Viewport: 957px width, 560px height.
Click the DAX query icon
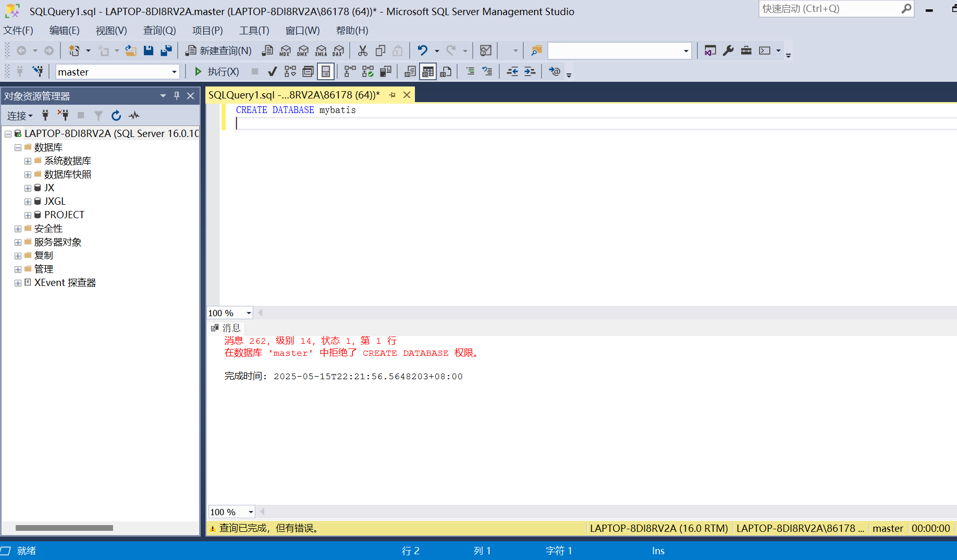pyautogui.click(x=338, y=51)
